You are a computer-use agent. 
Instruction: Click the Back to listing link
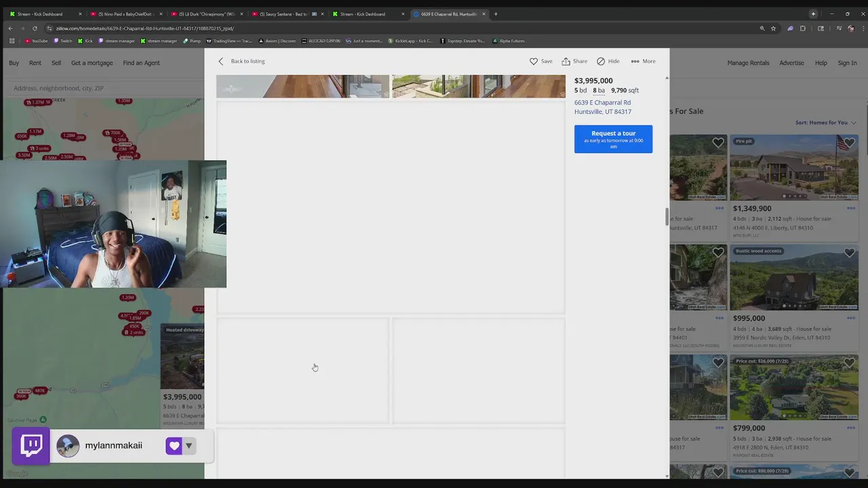click(x=248, y=61)
